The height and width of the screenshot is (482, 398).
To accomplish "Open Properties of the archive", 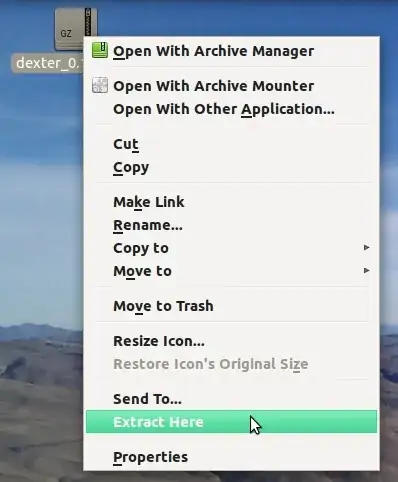I will (231, 457).
